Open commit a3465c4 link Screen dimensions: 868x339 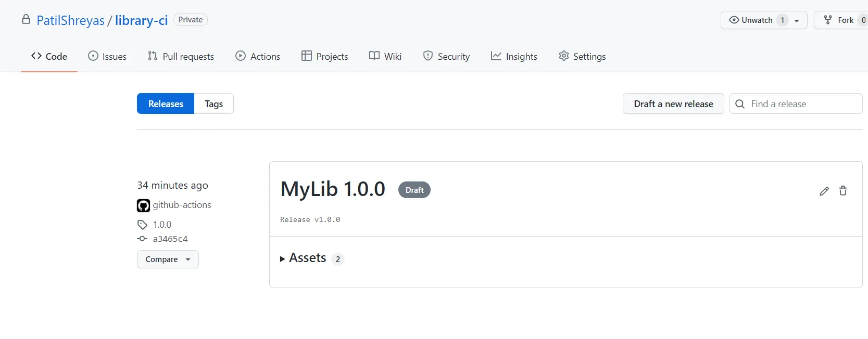click(x=170, y=239)
